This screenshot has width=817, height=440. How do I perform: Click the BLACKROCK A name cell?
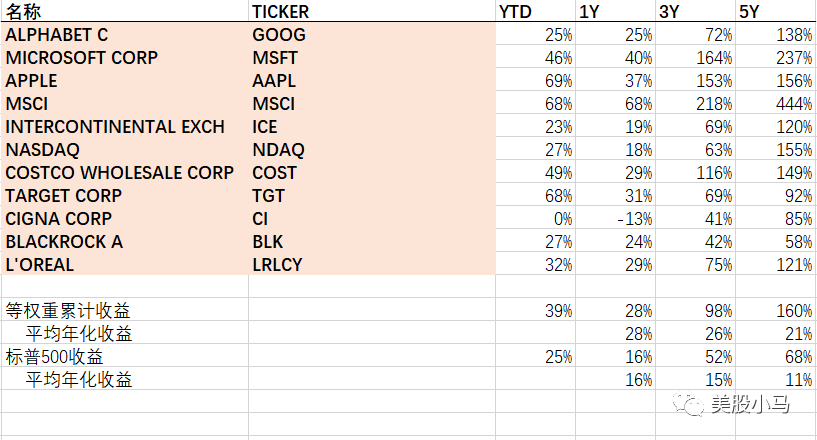click(125, 241)
